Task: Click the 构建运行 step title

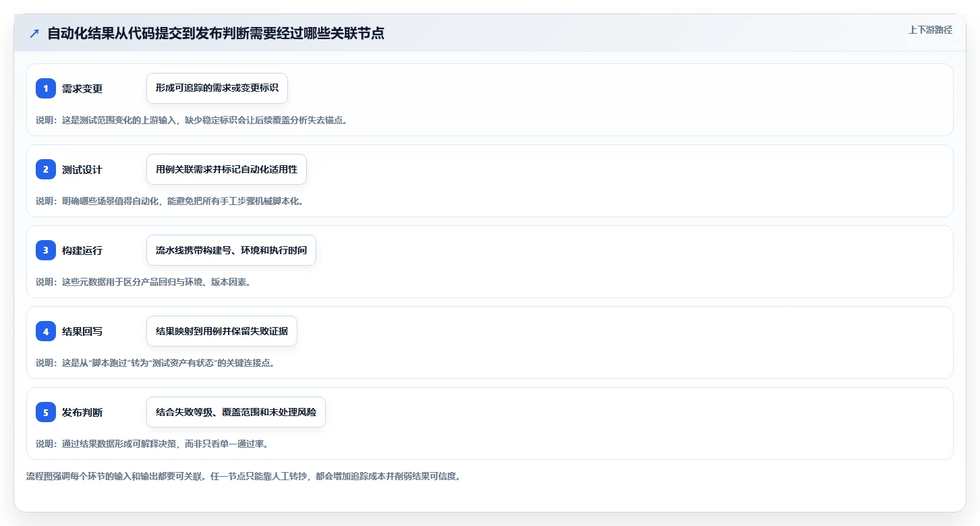Action: [82, 250]
